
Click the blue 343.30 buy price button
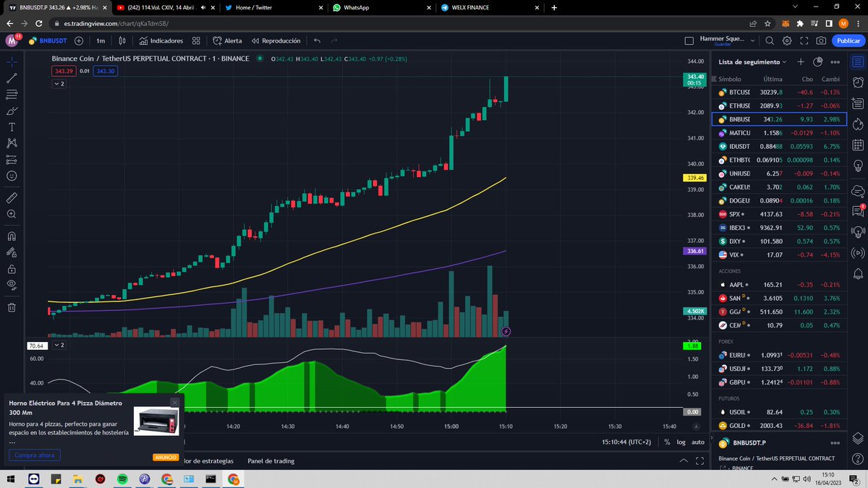106,71
